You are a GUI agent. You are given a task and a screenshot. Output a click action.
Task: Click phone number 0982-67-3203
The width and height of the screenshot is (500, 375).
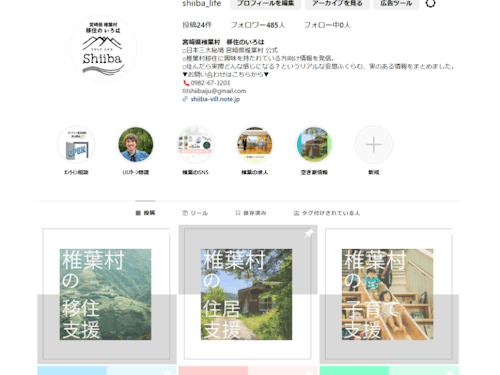coord(210,83)
